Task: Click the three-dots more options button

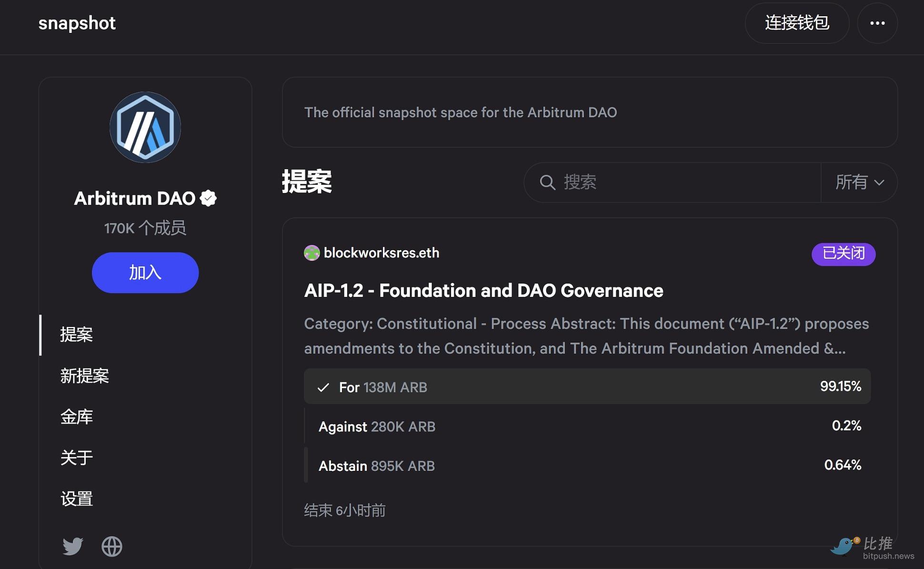Action: (x=877, y=23)
